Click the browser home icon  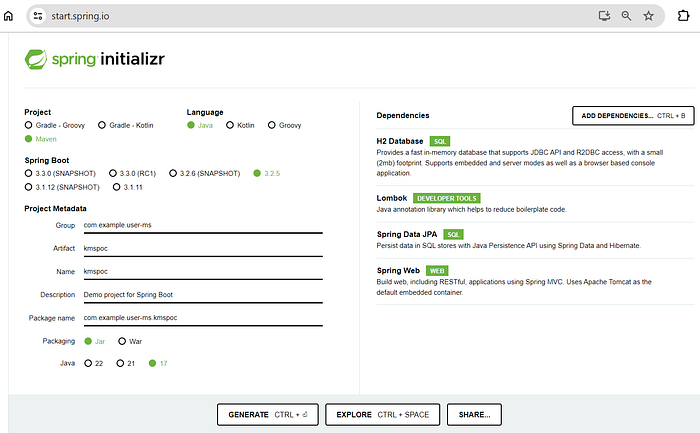(x=8, y=16)
